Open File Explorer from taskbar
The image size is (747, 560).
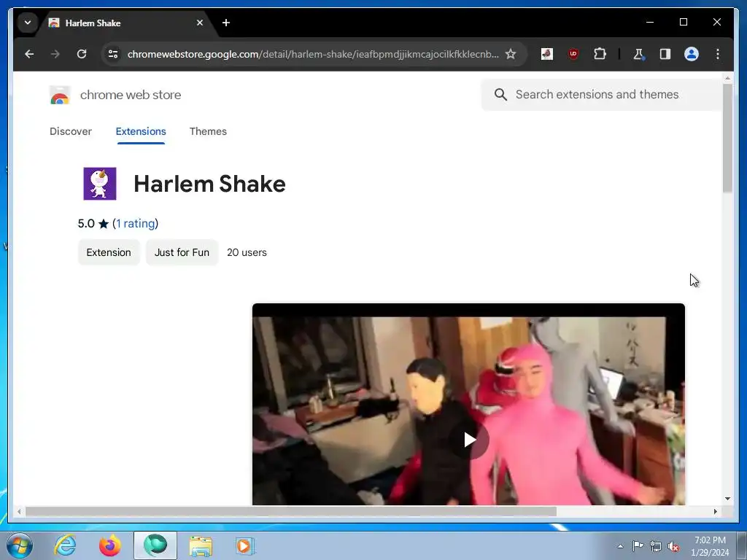[201, 545]
